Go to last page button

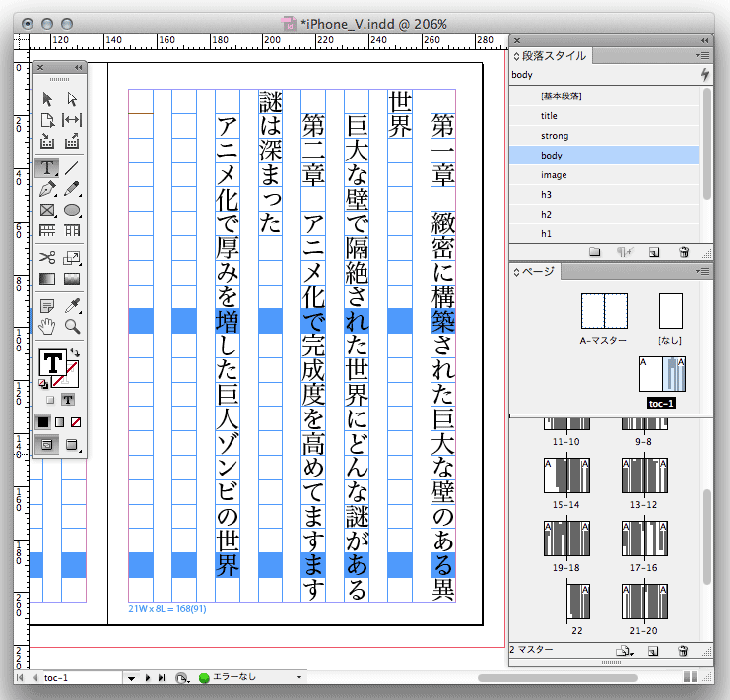[162, 678]
